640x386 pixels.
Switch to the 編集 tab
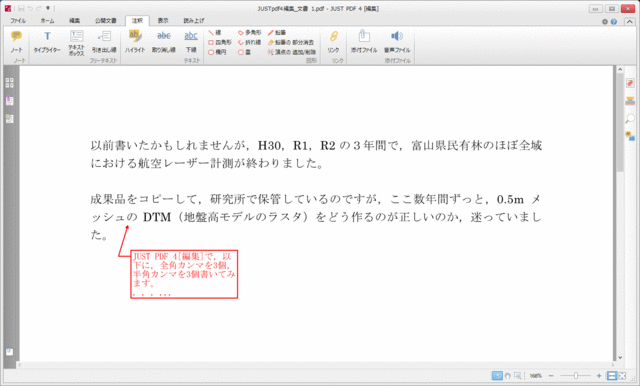click(x=74, y=20)
